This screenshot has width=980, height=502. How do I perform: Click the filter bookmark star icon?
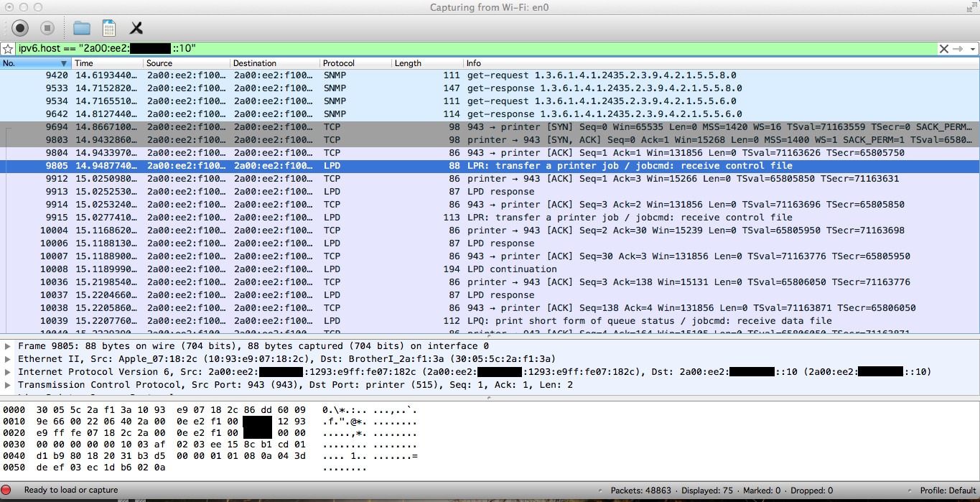click(x=8, y=49)
